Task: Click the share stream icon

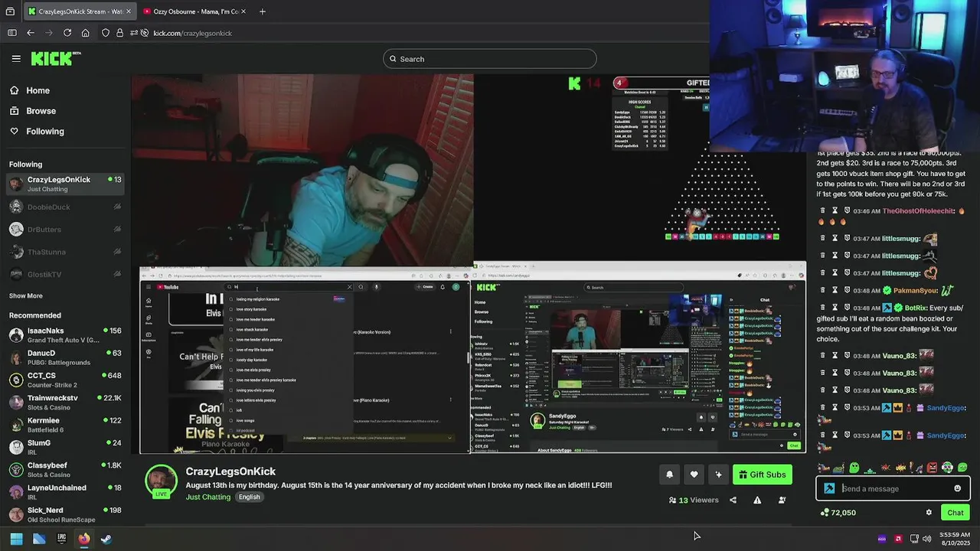Action: click(733, 500)
